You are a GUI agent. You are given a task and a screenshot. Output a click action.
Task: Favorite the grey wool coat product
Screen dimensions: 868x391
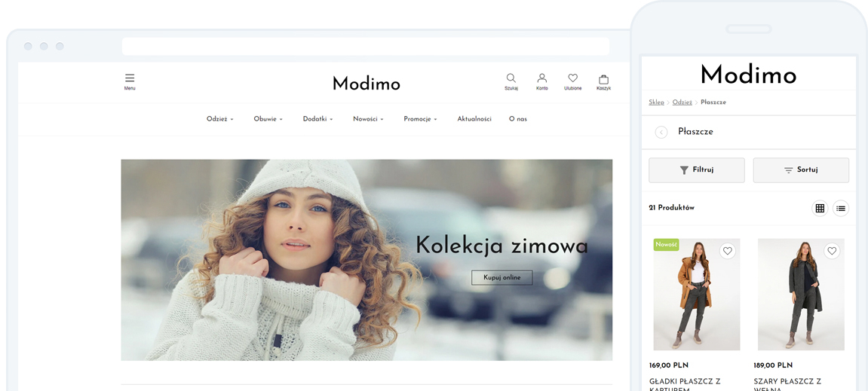point(832,251)
